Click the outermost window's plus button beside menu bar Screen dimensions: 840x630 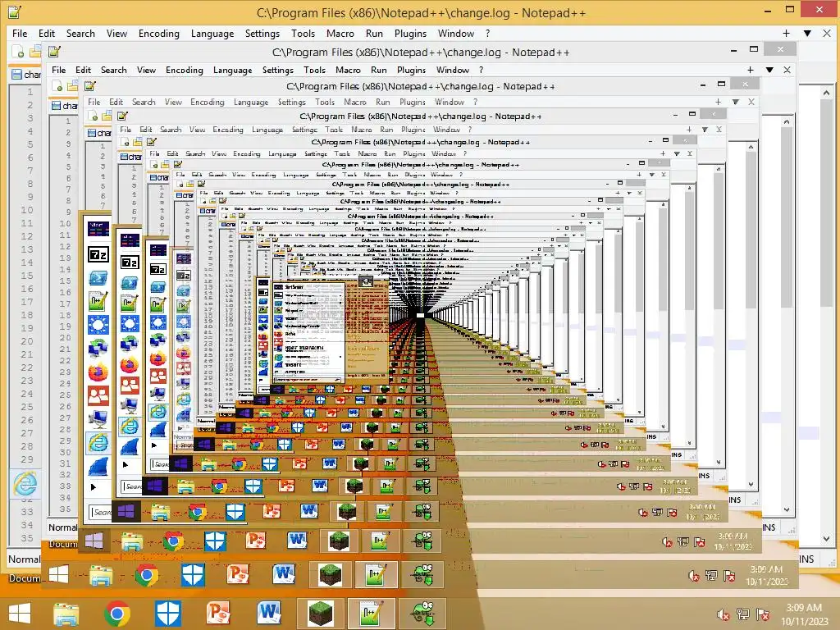tap(786, 33)
